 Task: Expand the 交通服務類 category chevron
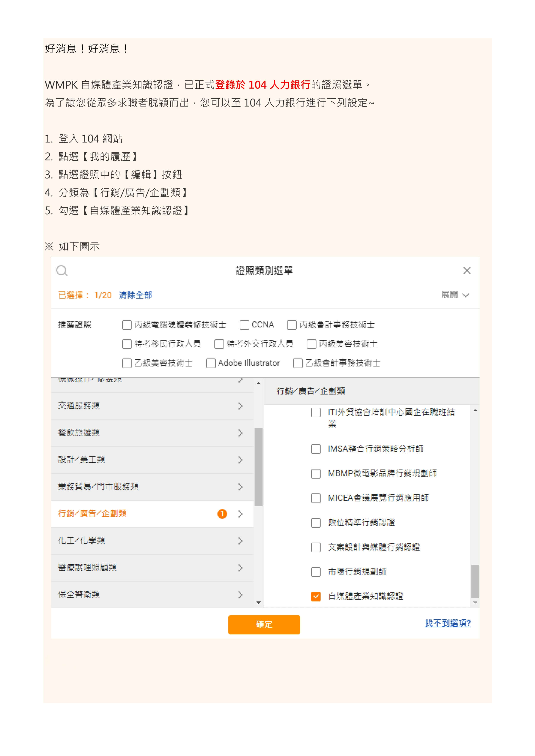pos(241,406)
